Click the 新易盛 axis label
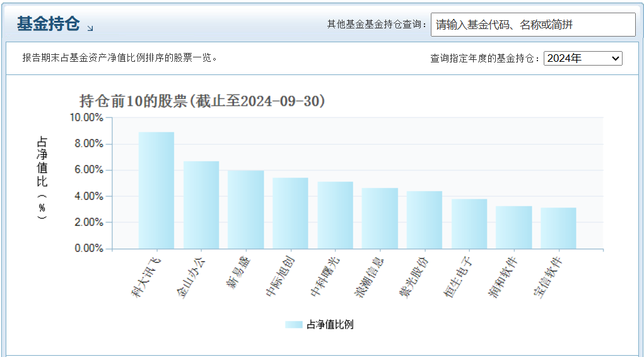This screenshot has height=357, width=644. point(238,272)
